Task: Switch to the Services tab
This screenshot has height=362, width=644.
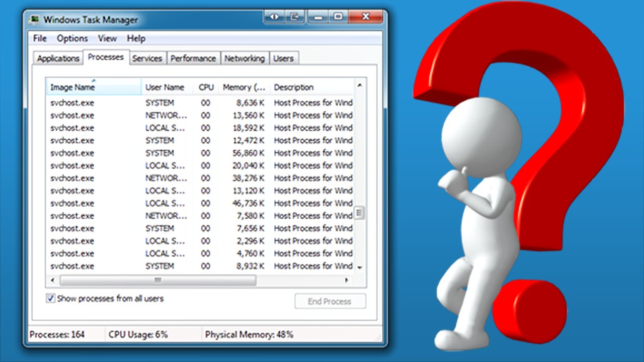Action: [147, 58]
